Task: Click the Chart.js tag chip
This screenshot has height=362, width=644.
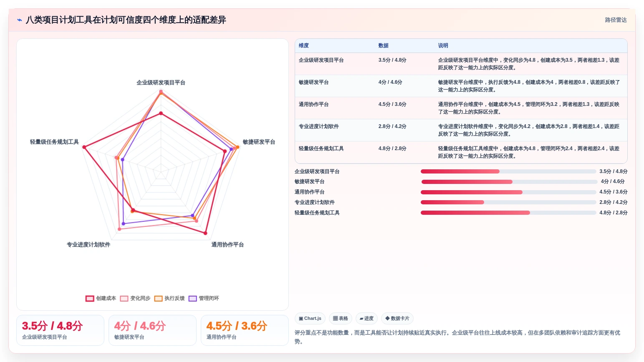Action: coord(310,319)
